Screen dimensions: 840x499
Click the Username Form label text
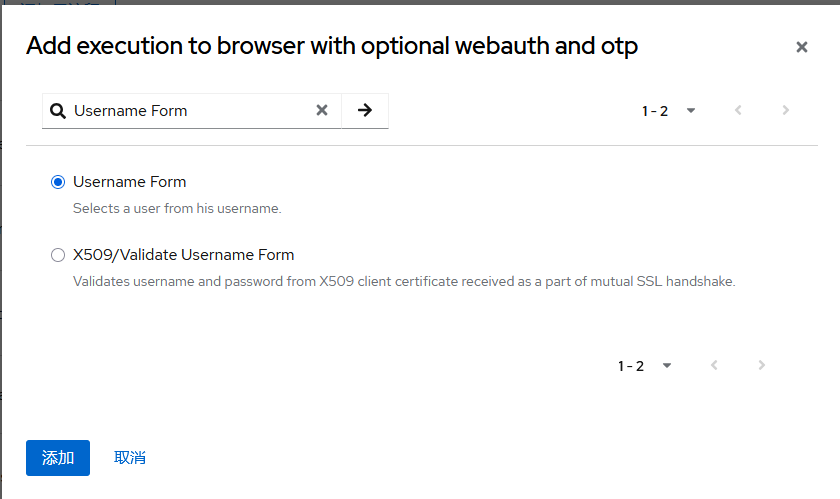click(130, 182)
